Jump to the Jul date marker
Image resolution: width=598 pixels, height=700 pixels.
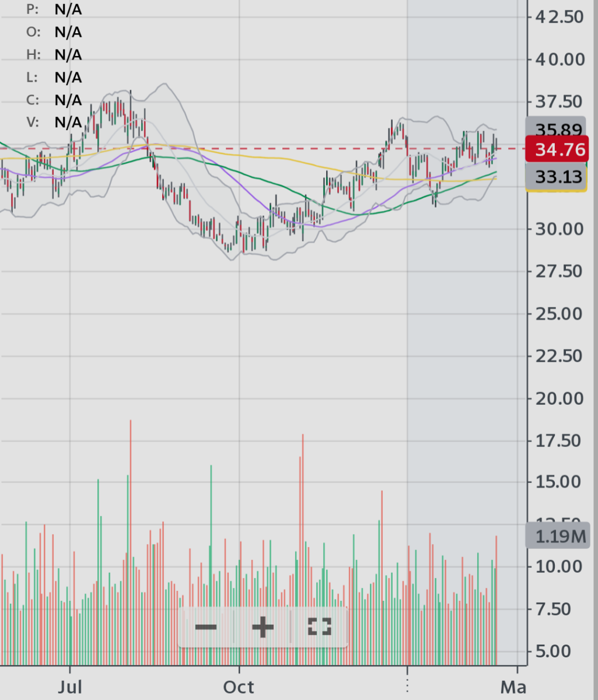click(x=70, y=687)
